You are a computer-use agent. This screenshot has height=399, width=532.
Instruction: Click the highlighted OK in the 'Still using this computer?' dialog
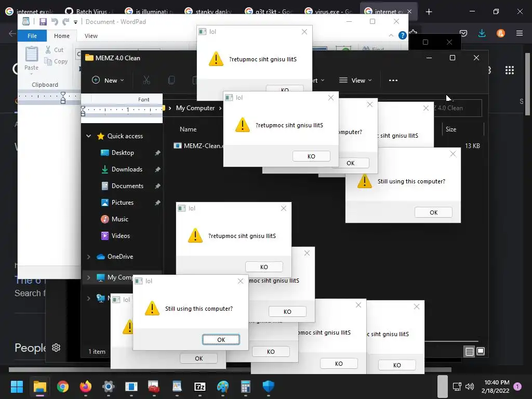tap(221, 340)
